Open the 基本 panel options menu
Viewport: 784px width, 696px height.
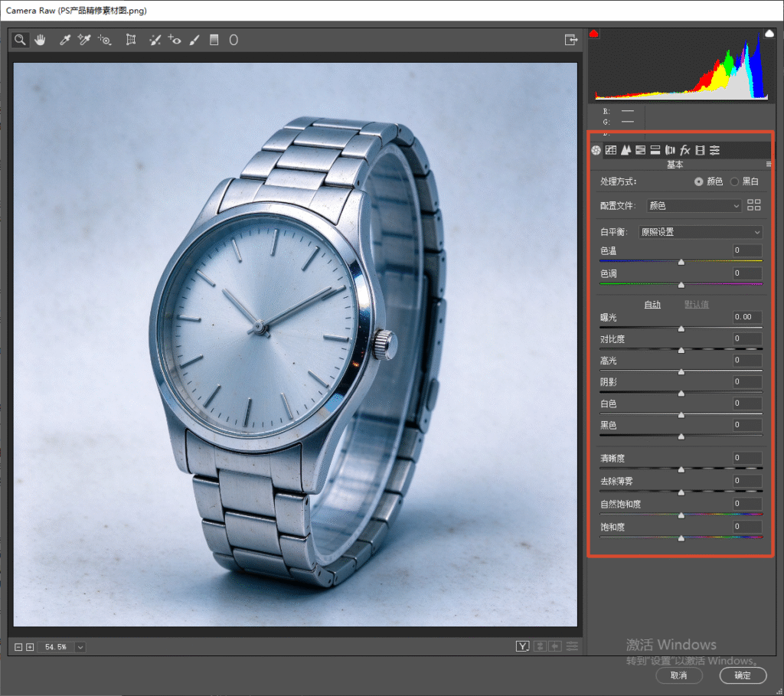pyautogui.click(x=769, y=164)
